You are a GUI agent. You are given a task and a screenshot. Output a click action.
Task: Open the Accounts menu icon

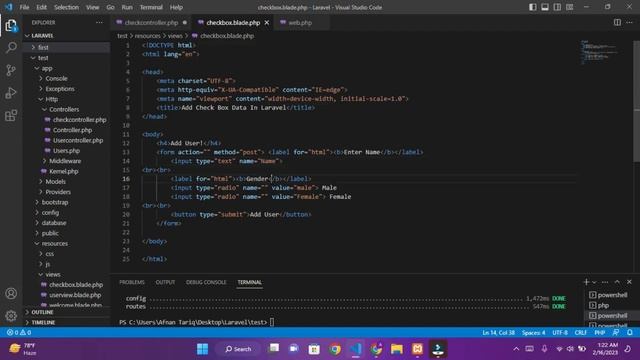coord(11,293)
